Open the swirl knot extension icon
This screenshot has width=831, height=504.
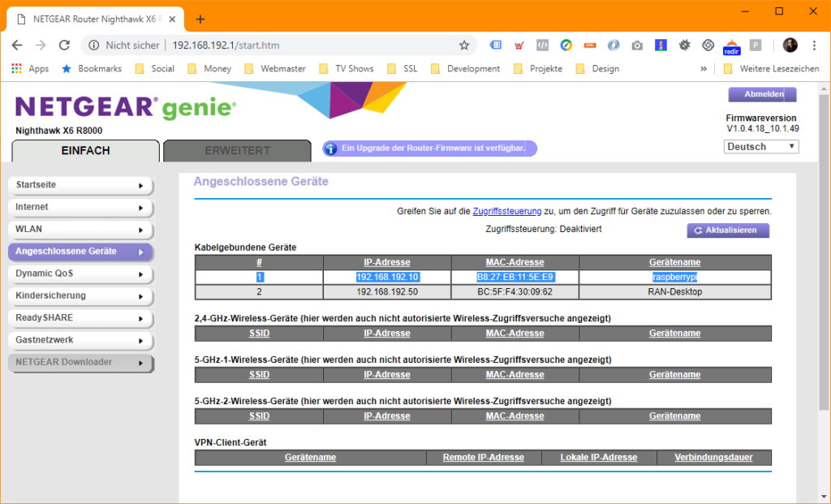point(708,45)
